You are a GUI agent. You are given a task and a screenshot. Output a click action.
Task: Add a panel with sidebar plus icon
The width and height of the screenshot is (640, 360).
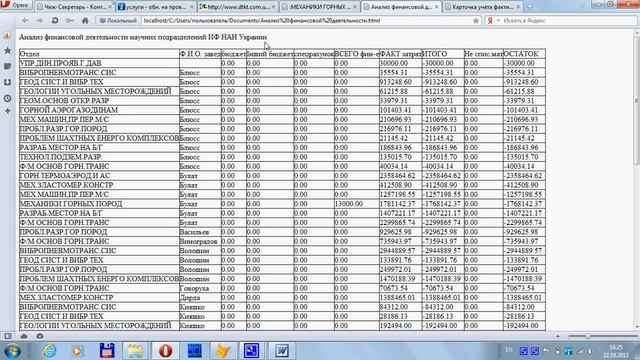point(7,111)
